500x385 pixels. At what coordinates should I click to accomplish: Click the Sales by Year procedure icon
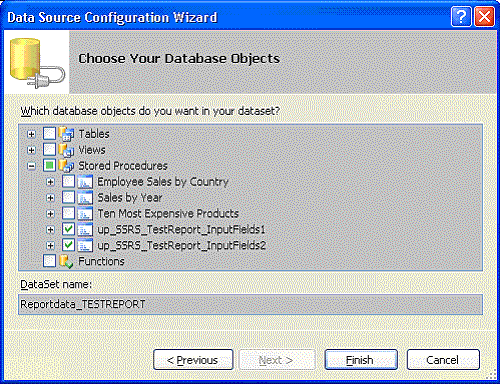85,198
